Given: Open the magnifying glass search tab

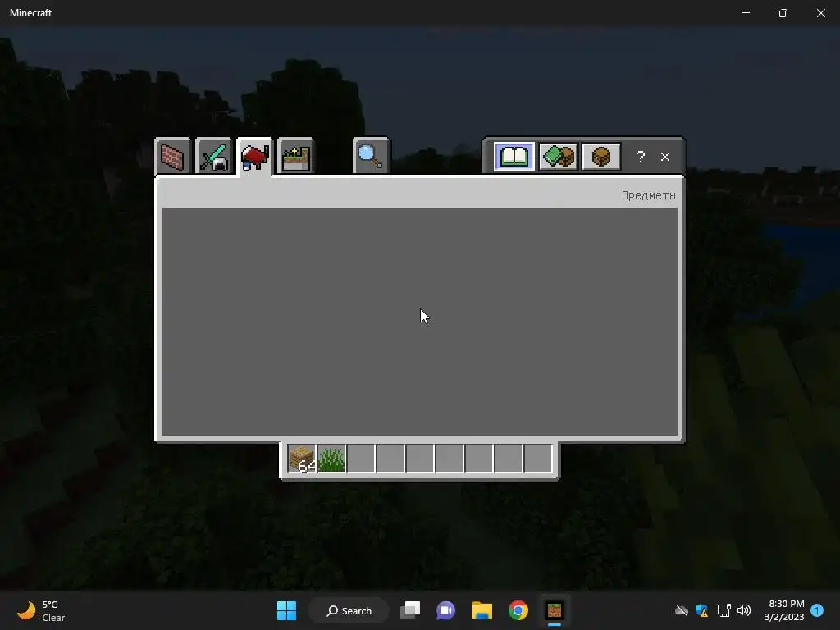Looking at the screenshot, I should (x=371, y=157).
